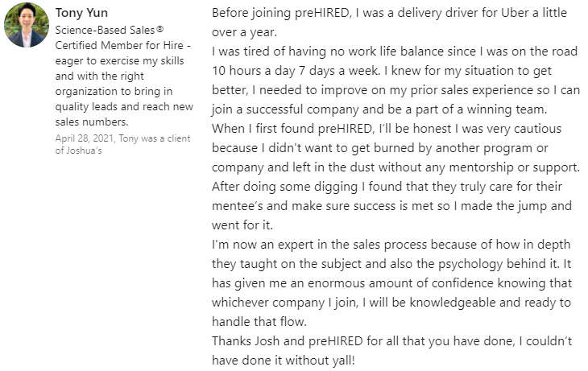Click the "handle that flow." text

click(259, 321)
